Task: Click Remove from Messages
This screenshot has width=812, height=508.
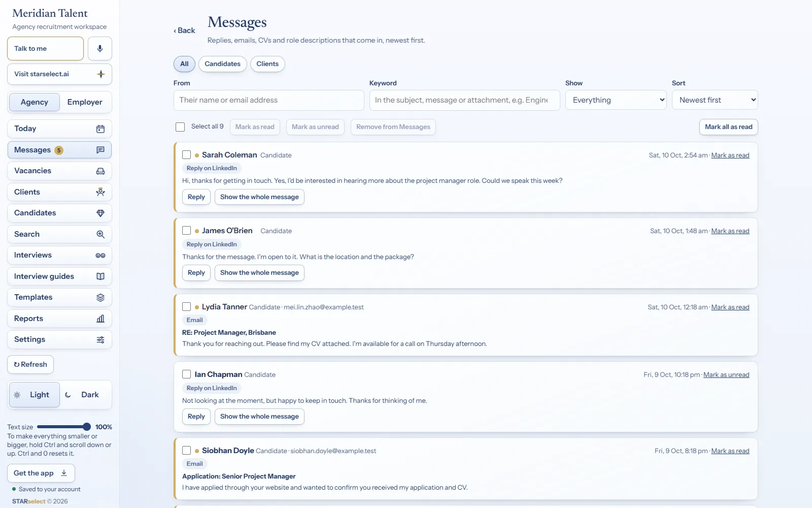Action: (393, 127)
